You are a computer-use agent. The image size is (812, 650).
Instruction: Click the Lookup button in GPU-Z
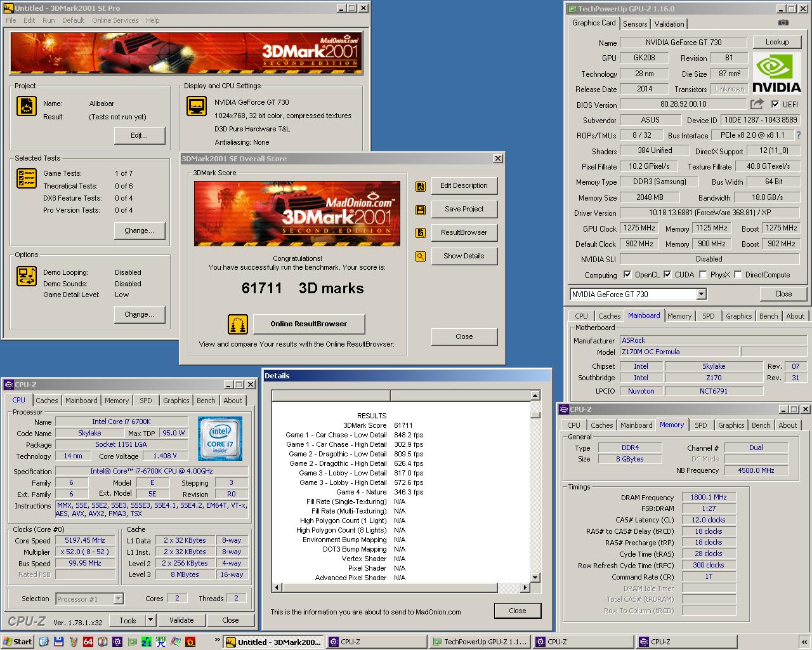click(777, 42)
